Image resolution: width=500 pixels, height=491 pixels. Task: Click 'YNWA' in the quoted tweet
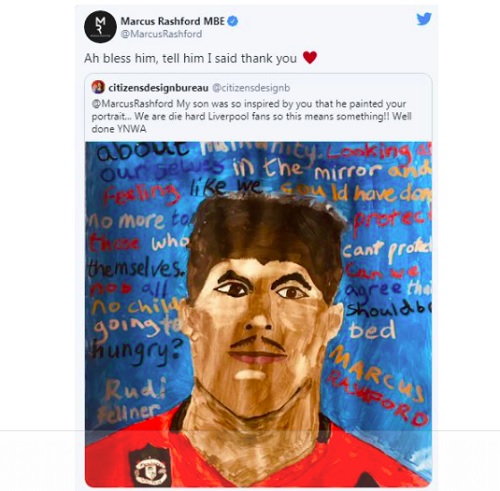click(x=131, y=129)
